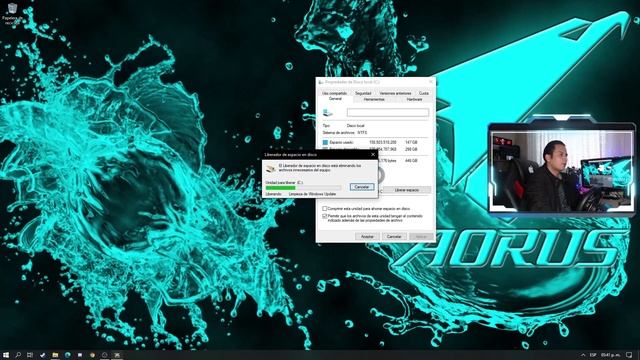Image resolution: width=640 pixels, height=360 pixels.
Task: Click Aceptar in the Properties window
Action: (367, 236)
